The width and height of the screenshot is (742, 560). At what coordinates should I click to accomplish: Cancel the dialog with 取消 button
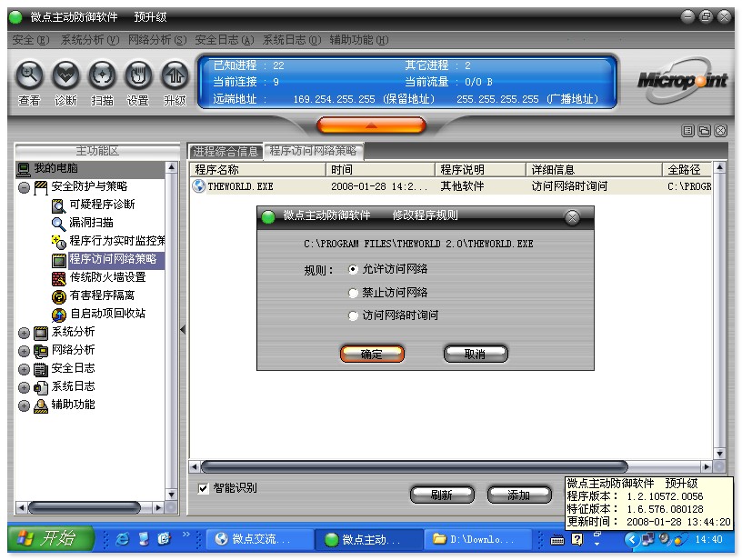point(476,354)
